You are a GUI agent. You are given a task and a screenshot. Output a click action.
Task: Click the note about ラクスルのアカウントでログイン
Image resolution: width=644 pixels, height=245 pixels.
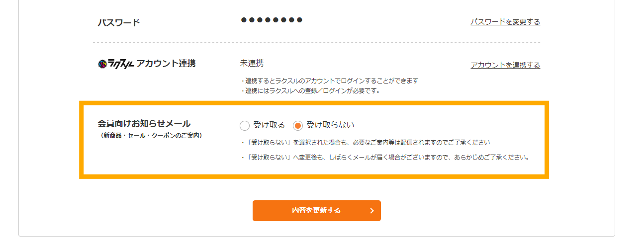pyautogui.click(x=329, y=81)
